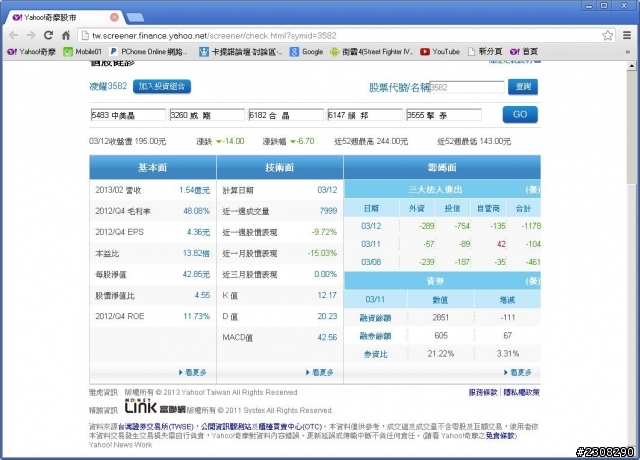Open the Mobile01 bookmark

pos(82,51)
